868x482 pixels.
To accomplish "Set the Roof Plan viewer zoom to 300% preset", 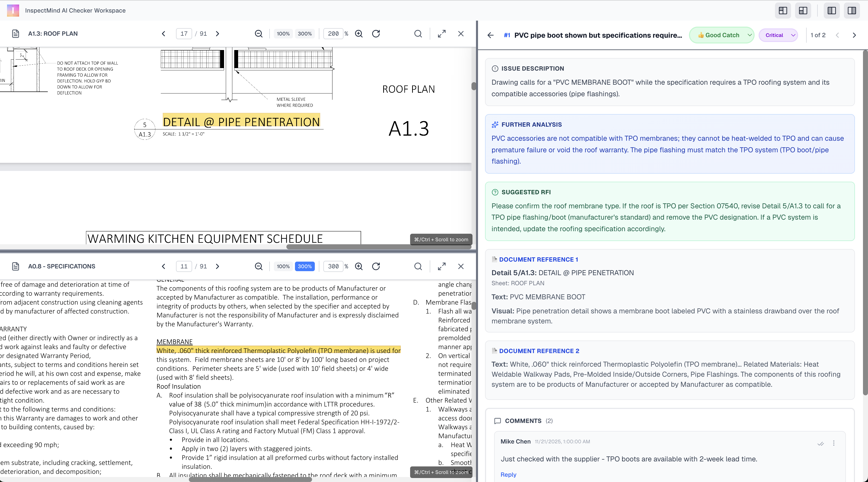I will tap(305, 34).
